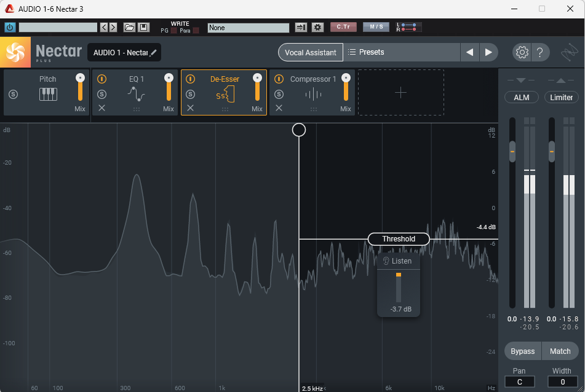Adjust the output gain fader under Limiter
Screen dimensions: 585x392
coord(552,151)
